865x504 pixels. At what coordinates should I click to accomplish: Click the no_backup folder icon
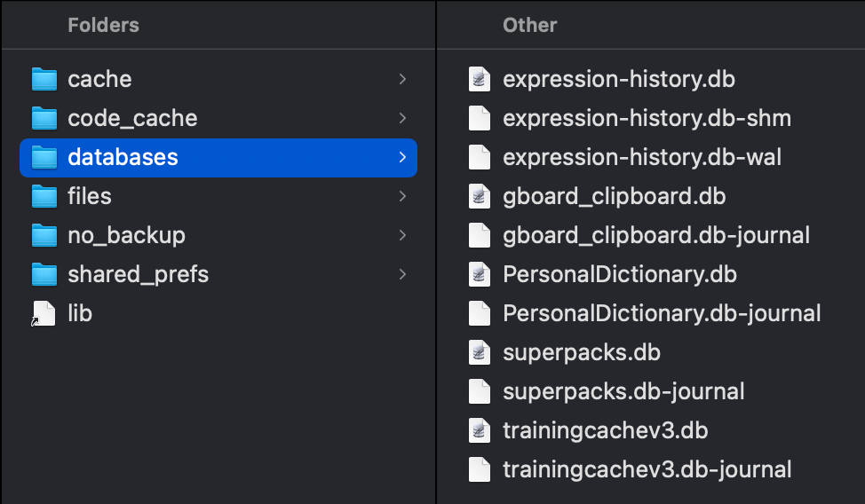pyautogui.click(x=44, y=235)
